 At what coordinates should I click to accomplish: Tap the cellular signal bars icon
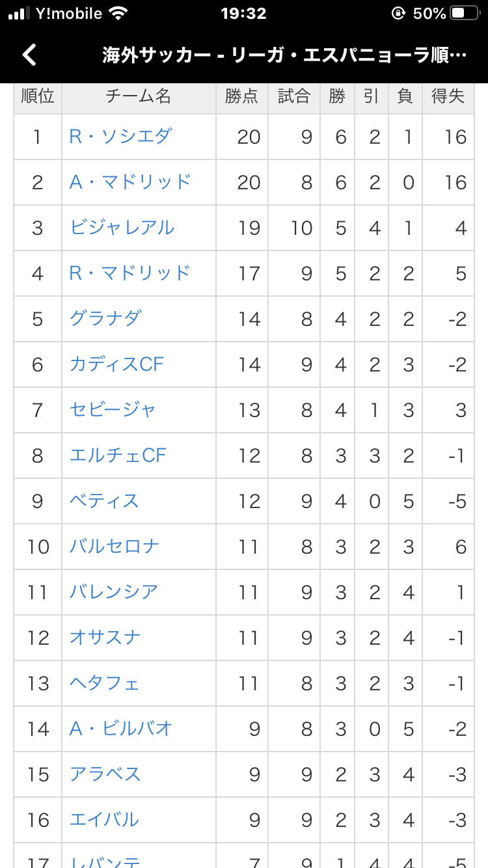point(20,14)
